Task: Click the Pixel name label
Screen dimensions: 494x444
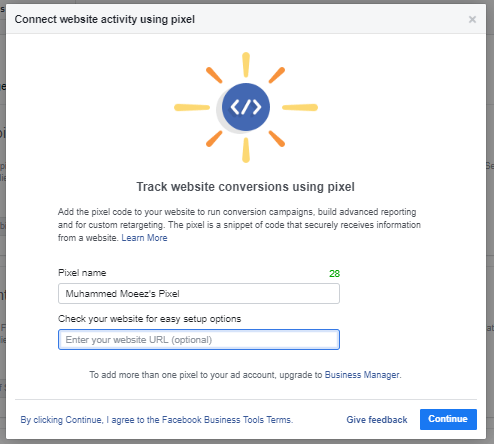Action: [x=82, y=273]
